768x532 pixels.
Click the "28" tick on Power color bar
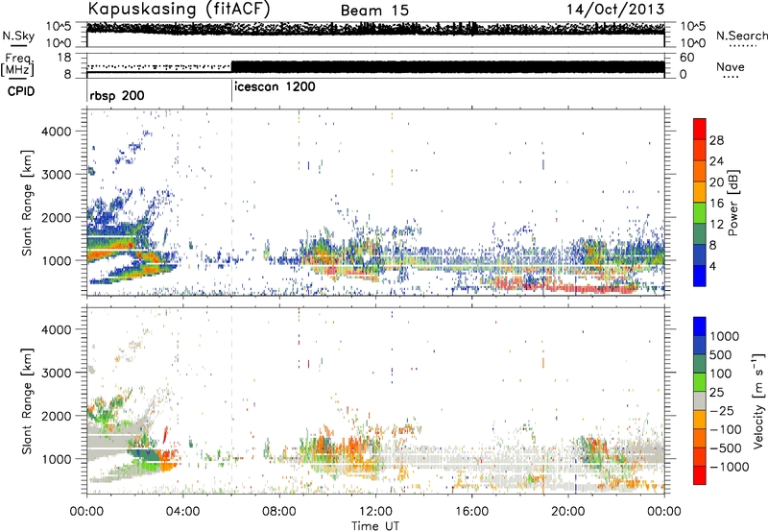tap(716, 140)
